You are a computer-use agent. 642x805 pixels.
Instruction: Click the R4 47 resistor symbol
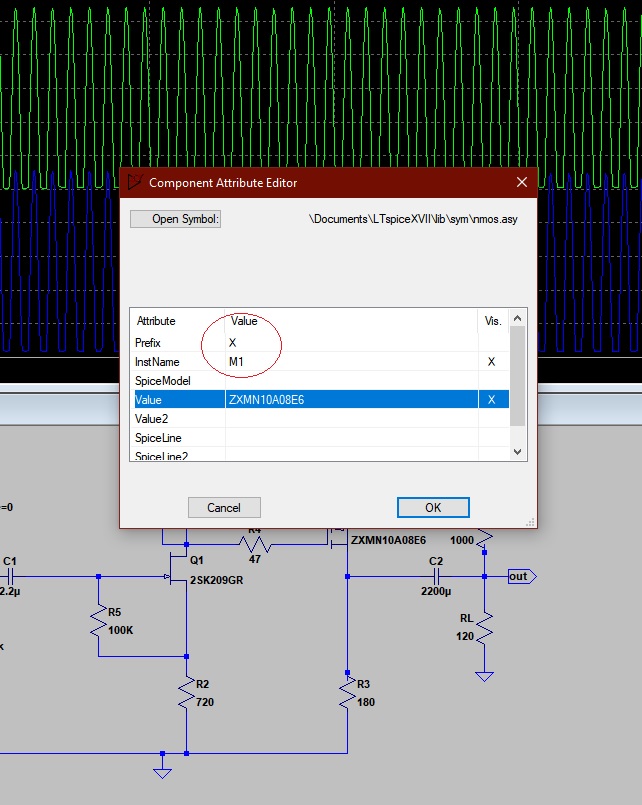coord(255,544)
